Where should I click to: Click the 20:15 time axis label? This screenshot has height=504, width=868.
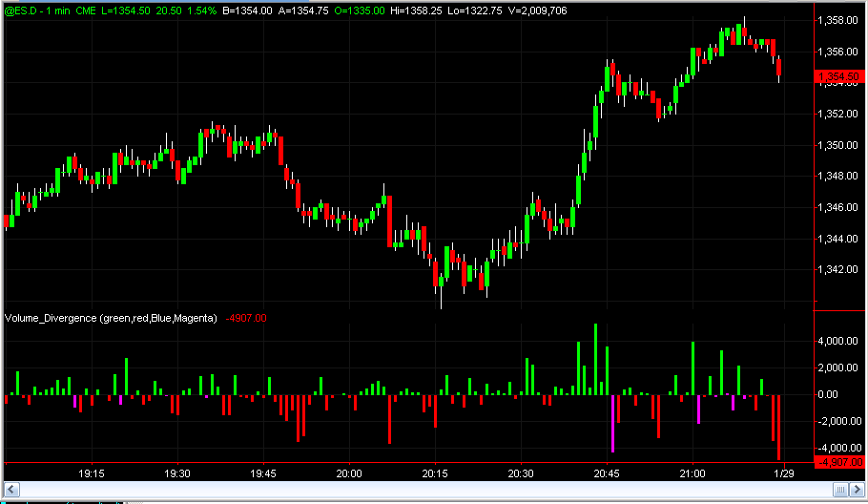(435, 473)
